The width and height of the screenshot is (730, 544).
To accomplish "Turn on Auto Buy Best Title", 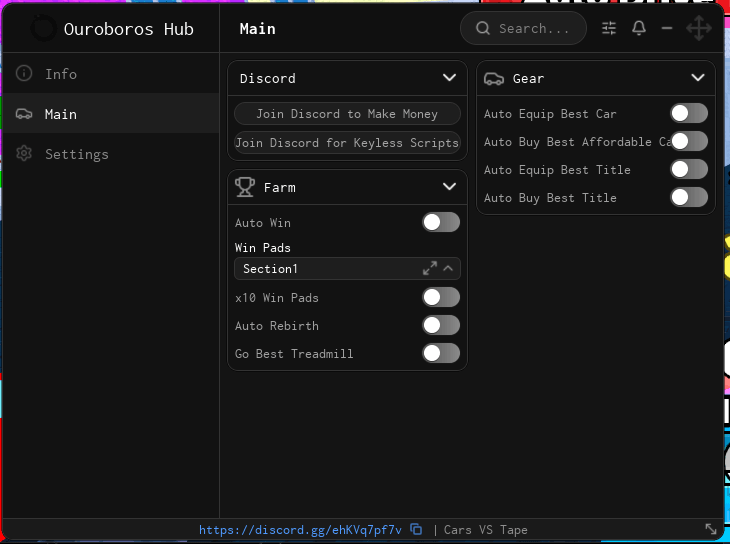I will tap(689, 197).
